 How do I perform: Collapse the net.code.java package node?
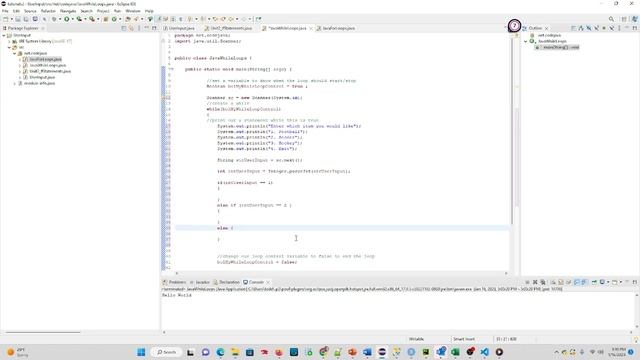15,53
